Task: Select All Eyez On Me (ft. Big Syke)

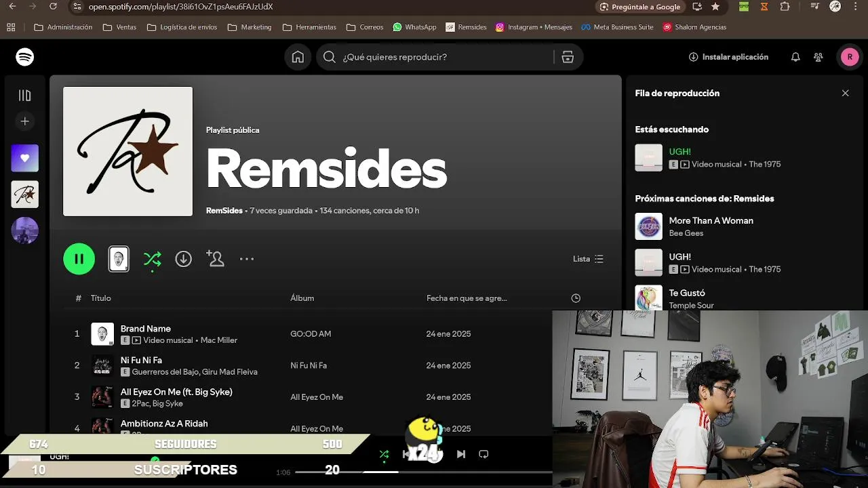Action: click(x=176, y=392)
